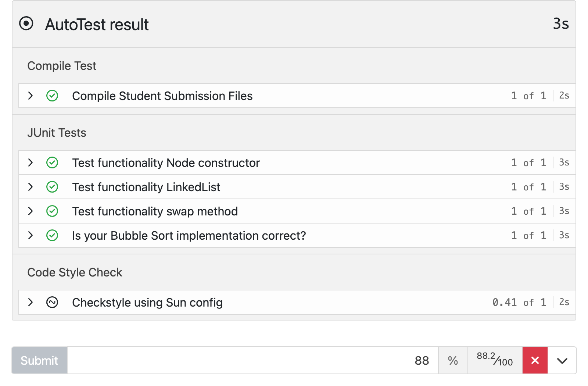
Task: Expand the Test functionality LinkedList row
Action: pos(31,187)
